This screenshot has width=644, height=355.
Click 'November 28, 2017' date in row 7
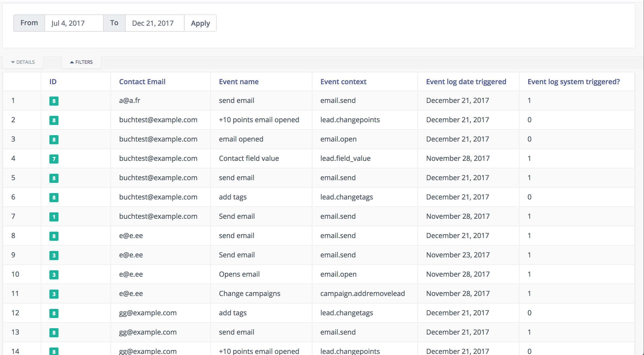pos(458,216)
